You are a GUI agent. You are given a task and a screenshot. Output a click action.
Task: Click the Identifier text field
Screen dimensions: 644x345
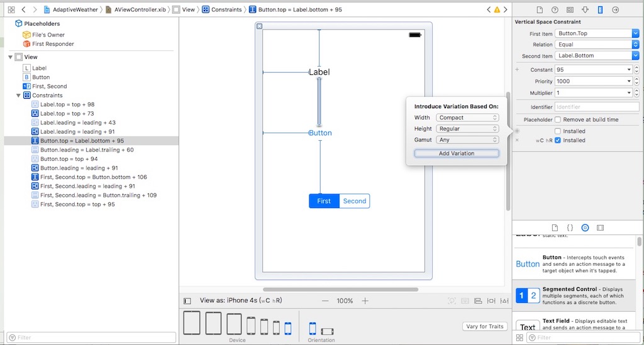coord(597,107)
